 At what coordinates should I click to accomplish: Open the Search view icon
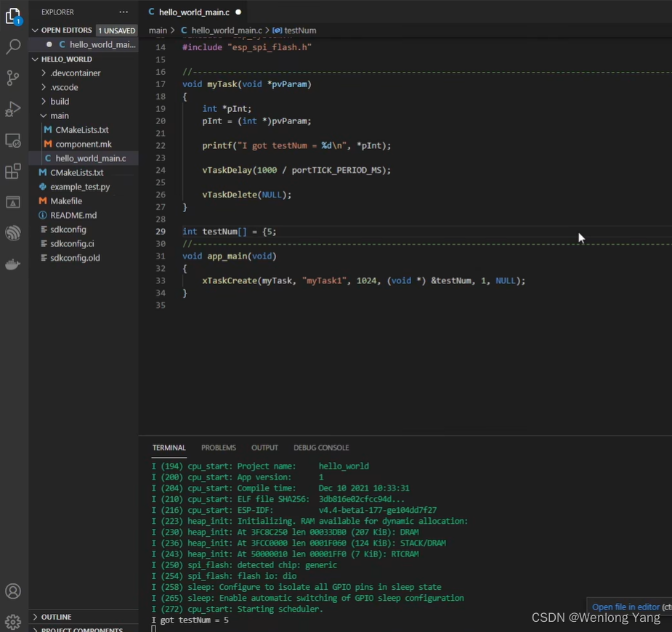13,46
